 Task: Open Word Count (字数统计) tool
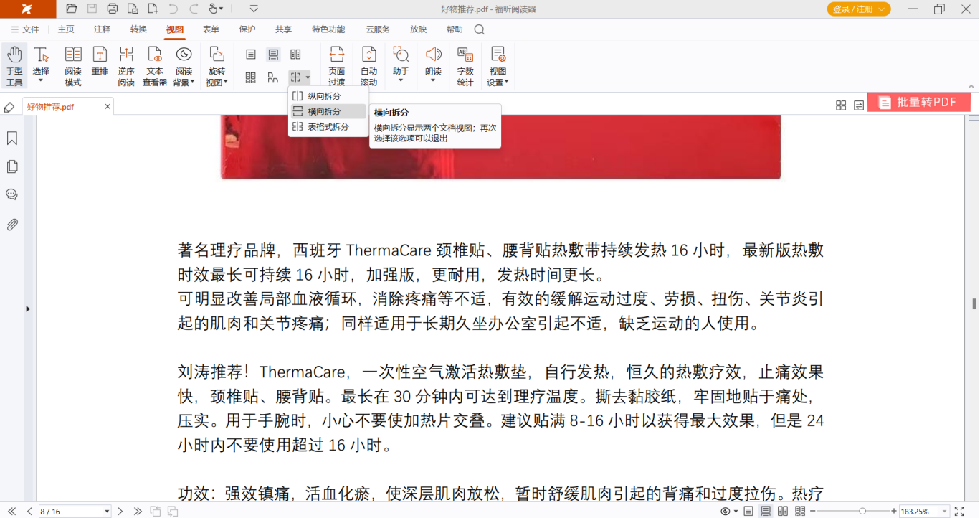(x=465, y=65)
